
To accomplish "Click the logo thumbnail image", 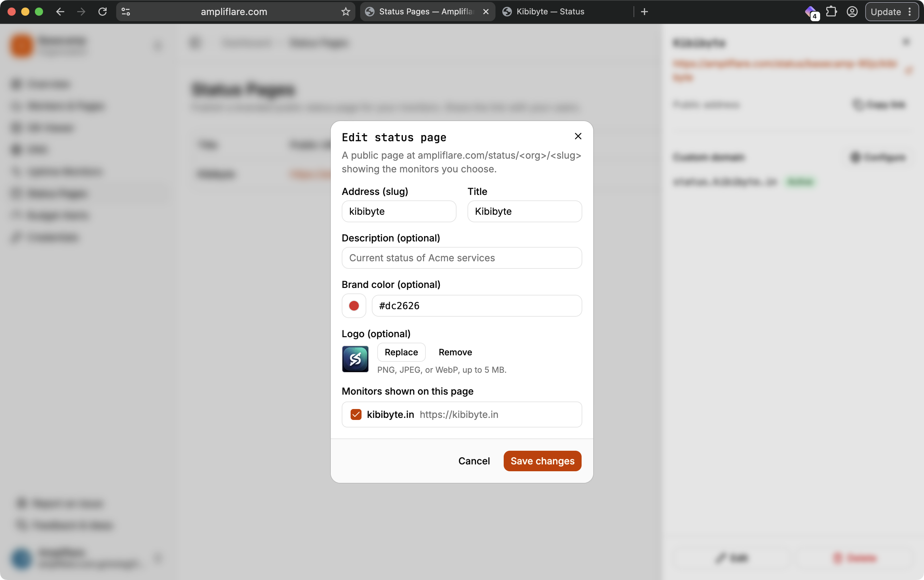I will click(x=355, y=359).
